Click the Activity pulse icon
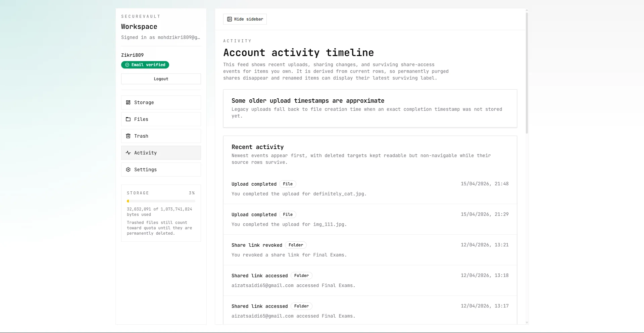The height and width of the screenshot is (333, 644). pyautogui.click(x=128, y=153)
